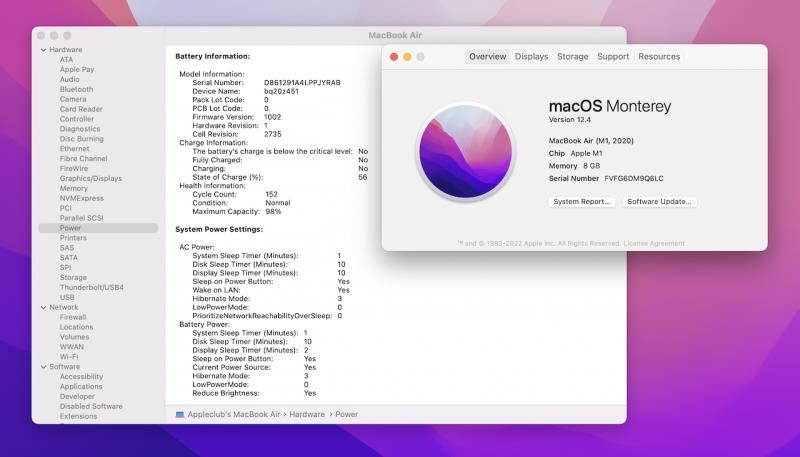Screen dimensions: 800x457
Task: Collapse the Hardware section in sidebar
Action: 43,49
